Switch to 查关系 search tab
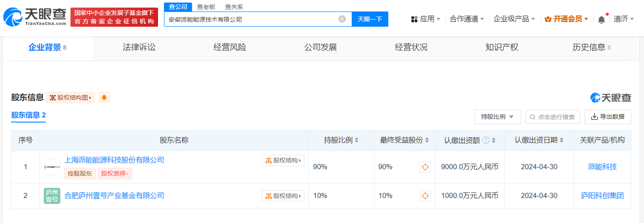Screen dimensions: 644x223 coord(234,7)
